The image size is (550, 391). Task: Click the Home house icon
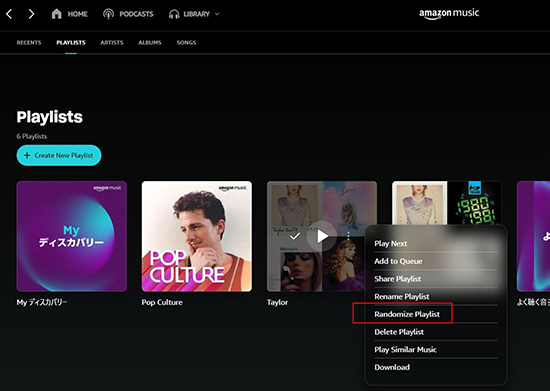(x=56, y=14)
